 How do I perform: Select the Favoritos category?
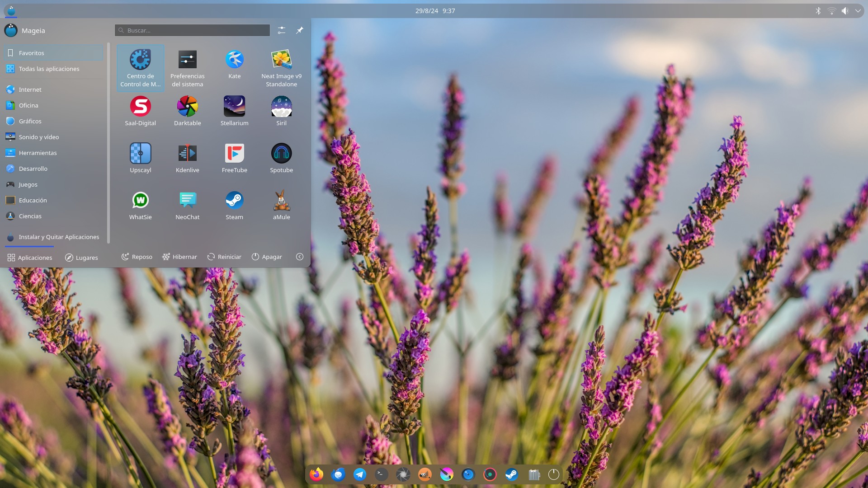coord(53,53)
